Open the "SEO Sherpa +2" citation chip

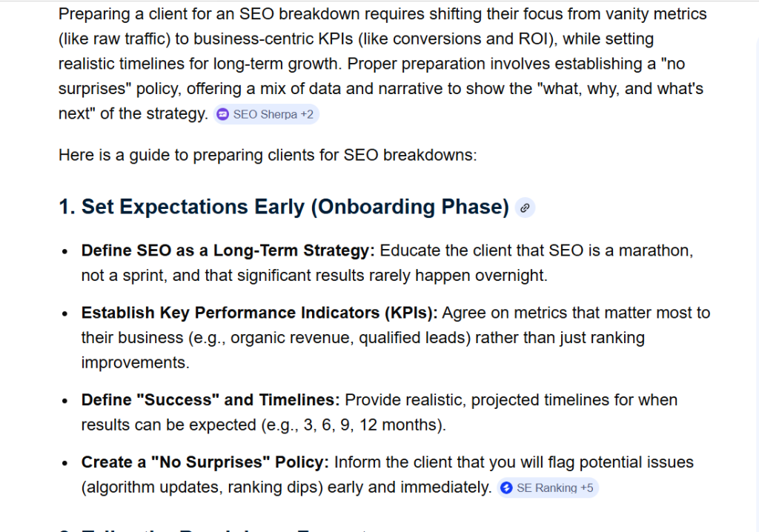(x=267, y=115)
